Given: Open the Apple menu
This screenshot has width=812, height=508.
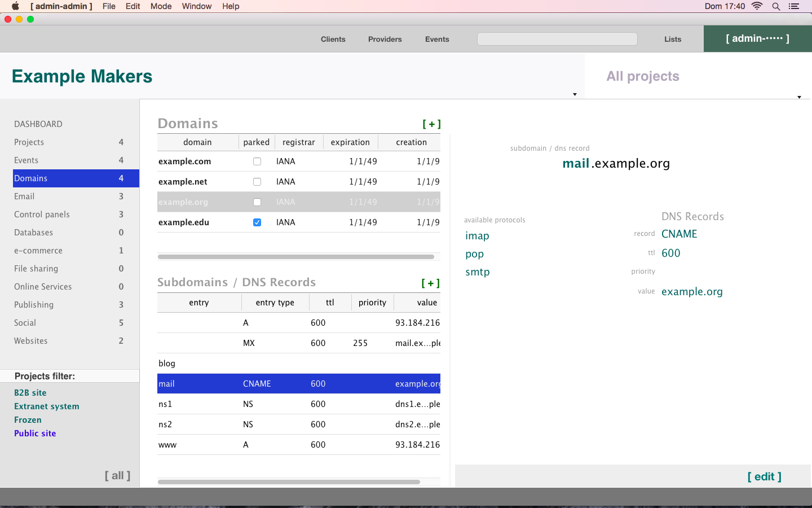Looking at the screenshot, I should pos(15,6).
